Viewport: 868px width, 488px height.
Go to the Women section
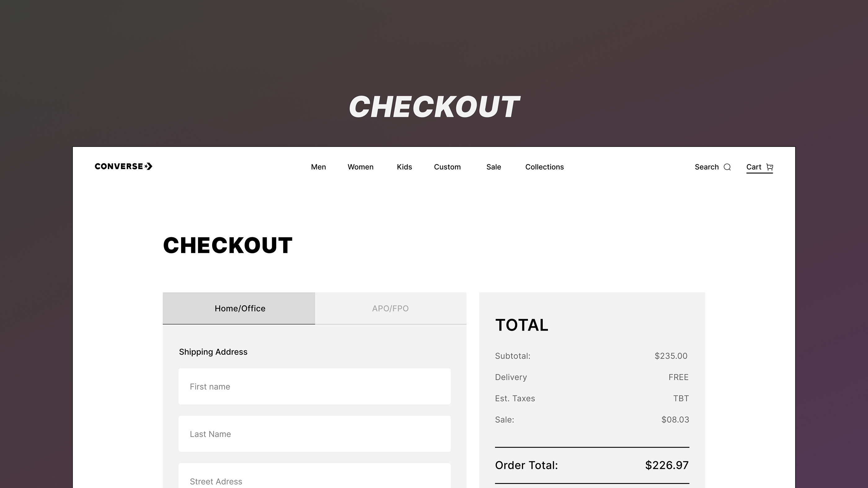click(360, 167)
